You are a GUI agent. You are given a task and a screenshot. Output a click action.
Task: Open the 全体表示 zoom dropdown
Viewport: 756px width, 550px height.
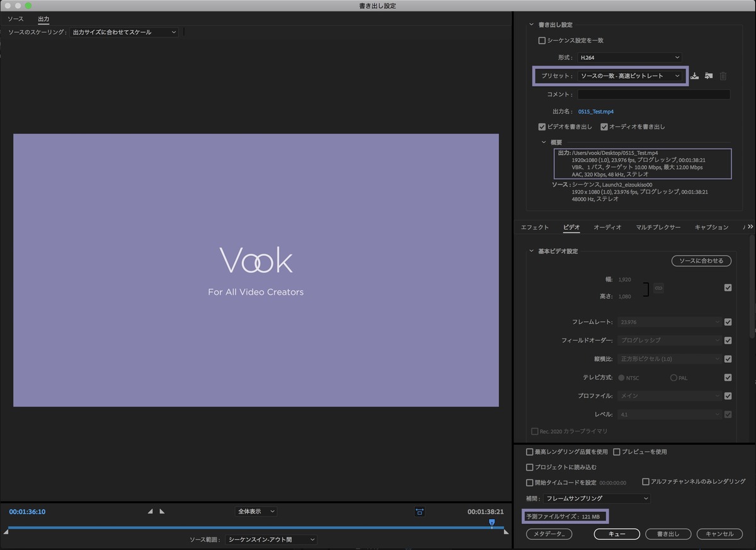click(x=256, y=512)
